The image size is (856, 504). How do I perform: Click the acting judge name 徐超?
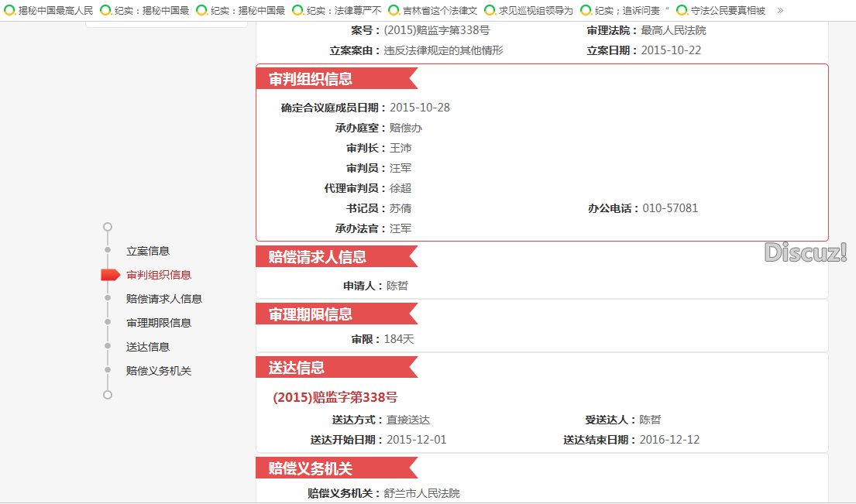pos(400,188)
